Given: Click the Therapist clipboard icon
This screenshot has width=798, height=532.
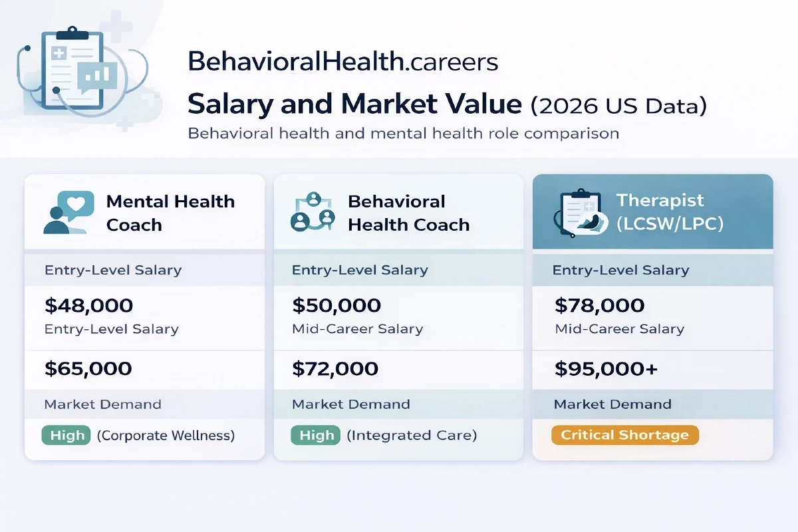Looking at the screenshot, I should (x=577, y=213).
